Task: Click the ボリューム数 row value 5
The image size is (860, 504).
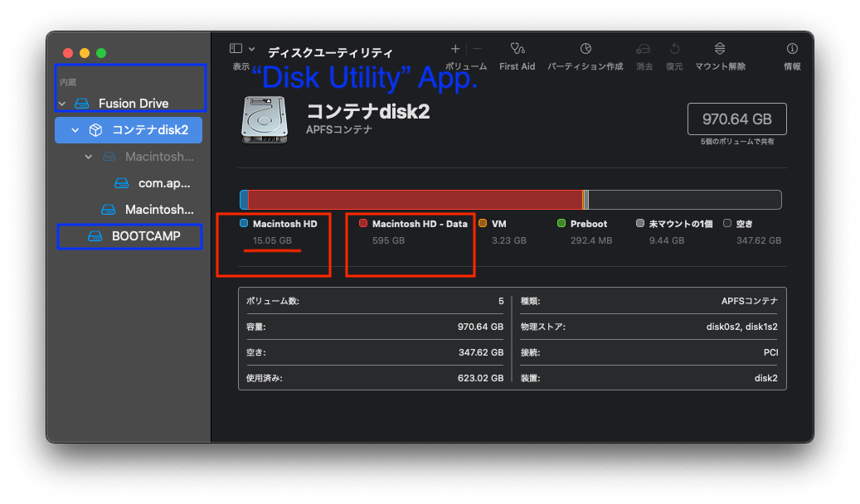Action: (x=501, y=301)
